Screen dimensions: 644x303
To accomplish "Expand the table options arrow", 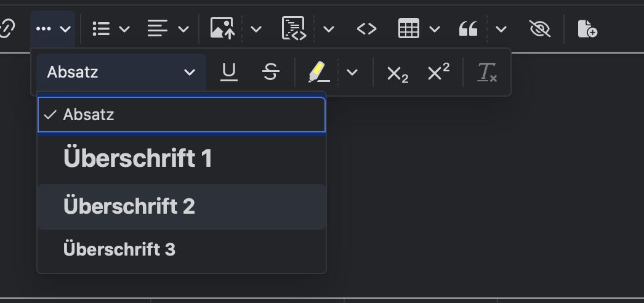I will pyautogui.click(x=435, y=29).
